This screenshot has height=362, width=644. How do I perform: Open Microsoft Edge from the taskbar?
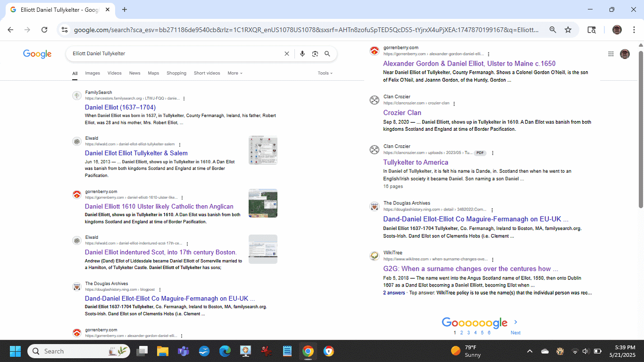(x=225, y=351)
